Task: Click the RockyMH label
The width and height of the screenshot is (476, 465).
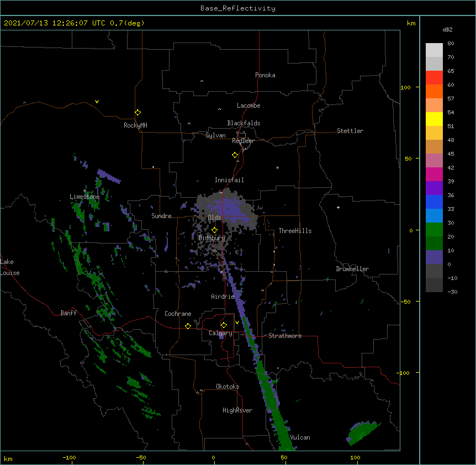Action: point(135,125)
